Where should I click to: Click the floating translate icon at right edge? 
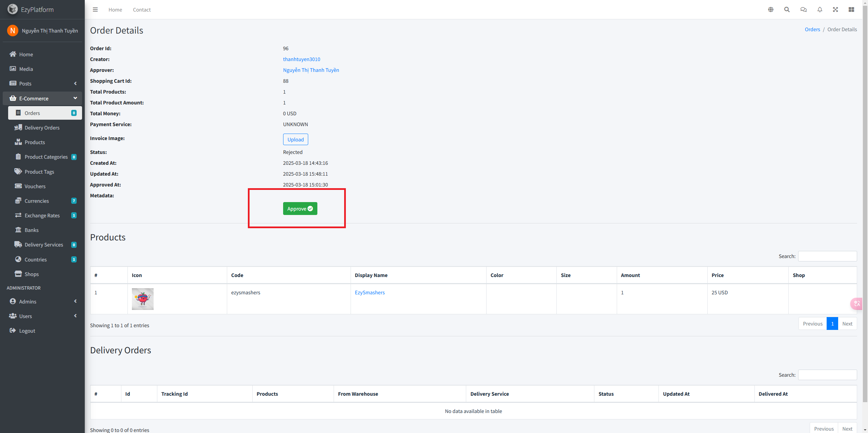coord(856,303)
